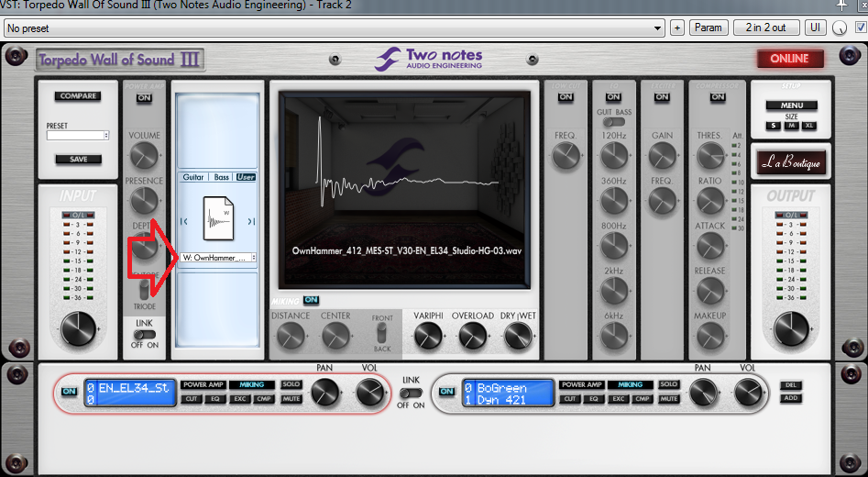This screenshot has height=477, width=868.
Task: Click the EN_EL34_St channel display
Action: [x=130, y=393]
